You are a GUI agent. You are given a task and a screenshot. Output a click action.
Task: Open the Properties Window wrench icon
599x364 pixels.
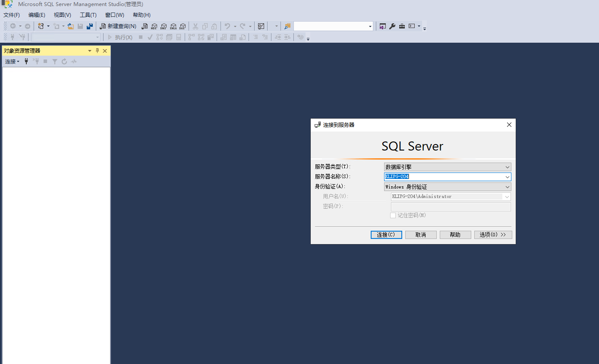392,26
